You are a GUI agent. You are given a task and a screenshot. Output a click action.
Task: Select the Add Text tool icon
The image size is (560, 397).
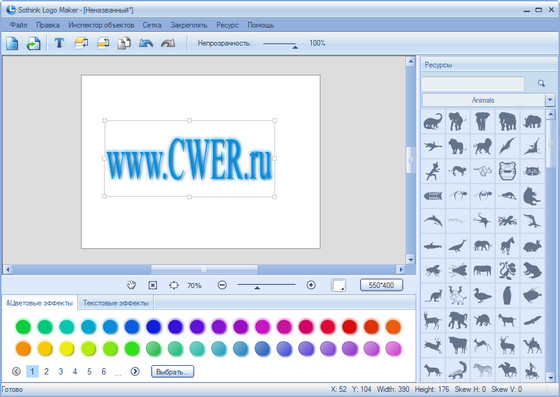point(59,43)
